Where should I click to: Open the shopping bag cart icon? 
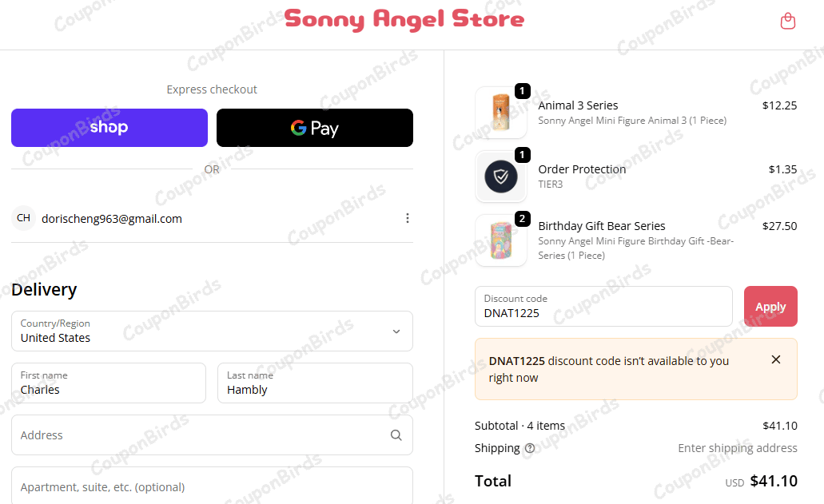[787, 21]
